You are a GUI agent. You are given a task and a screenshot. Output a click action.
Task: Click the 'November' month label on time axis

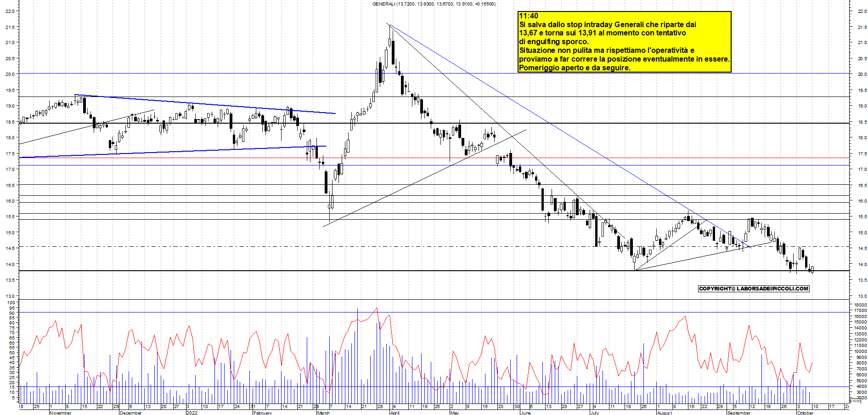(x=61, y=413)
